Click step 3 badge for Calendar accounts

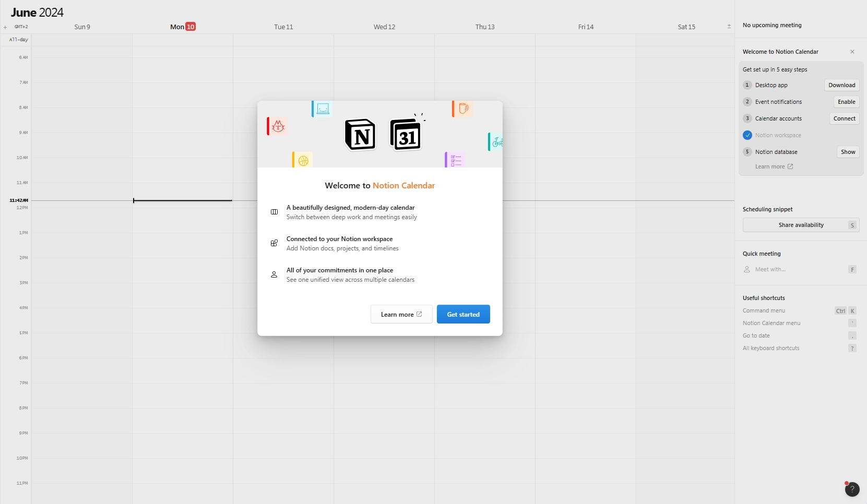coord(747,118)
